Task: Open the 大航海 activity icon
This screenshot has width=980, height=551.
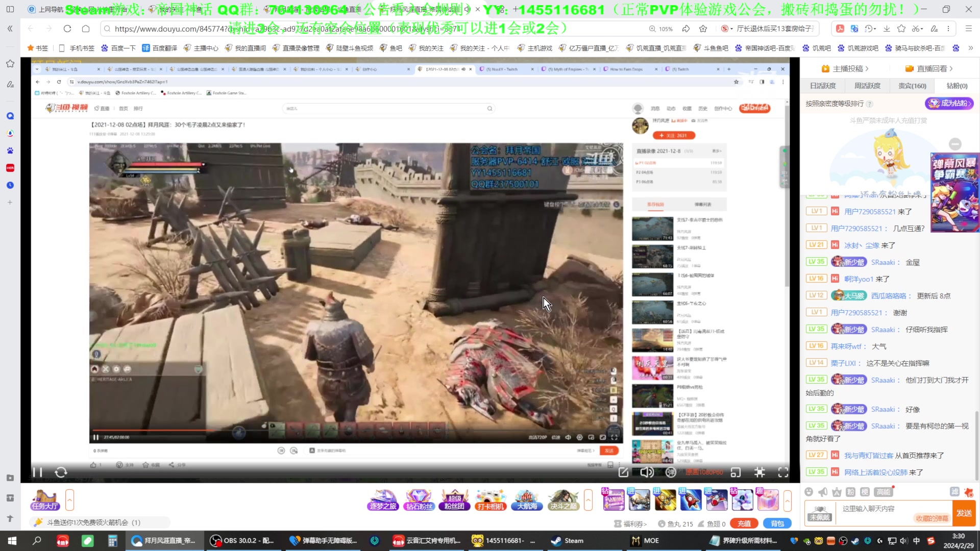Action: point(527,500)
